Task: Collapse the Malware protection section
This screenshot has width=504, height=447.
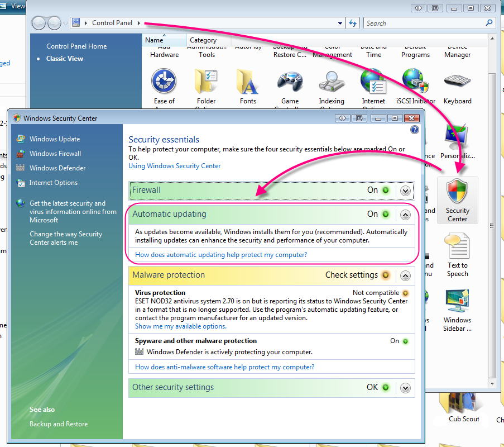Action: point(406,275)
